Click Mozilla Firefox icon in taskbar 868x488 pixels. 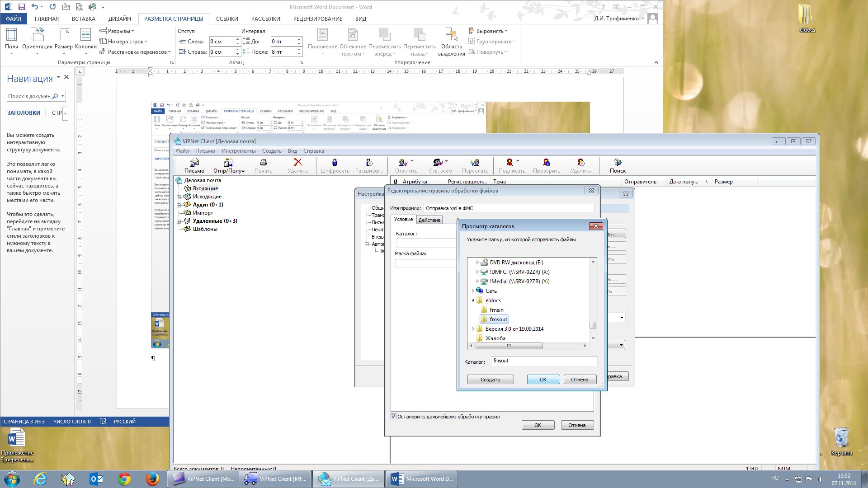[152, 479]
